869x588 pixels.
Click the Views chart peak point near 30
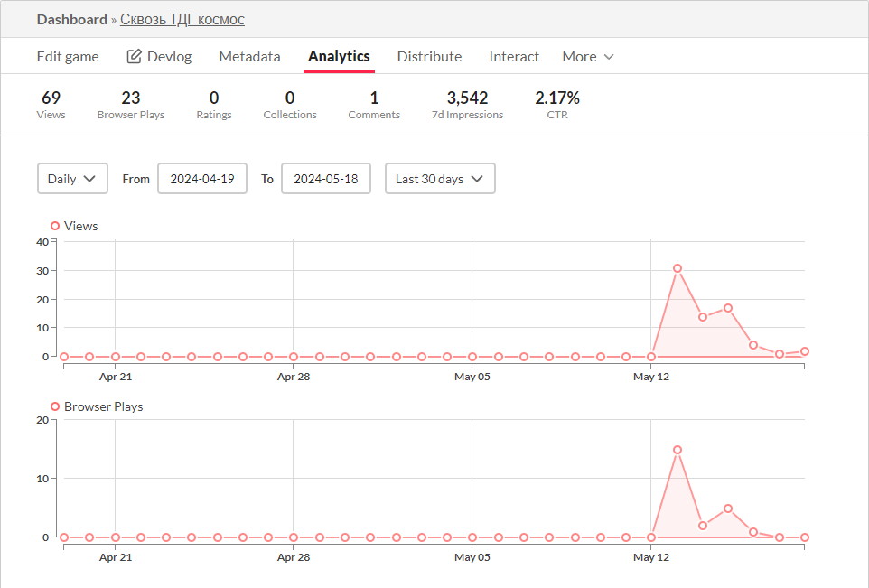[677, 268]
